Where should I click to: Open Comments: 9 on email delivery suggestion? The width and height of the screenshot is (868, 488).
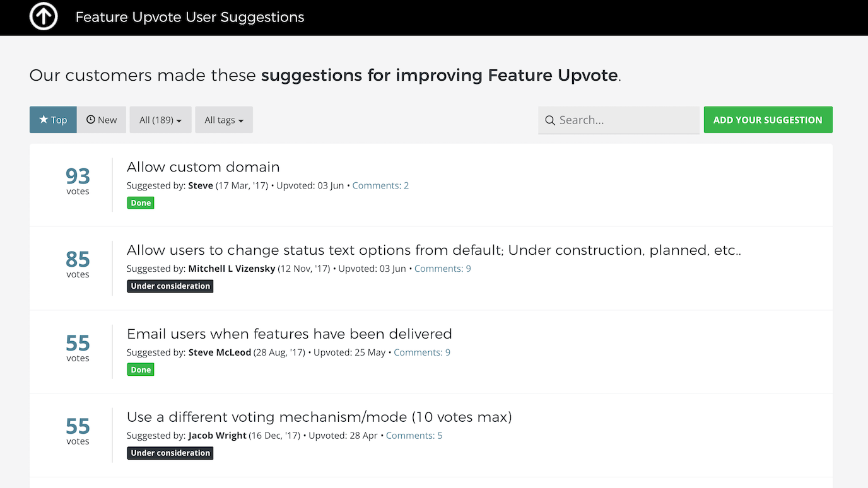(421, 352)
